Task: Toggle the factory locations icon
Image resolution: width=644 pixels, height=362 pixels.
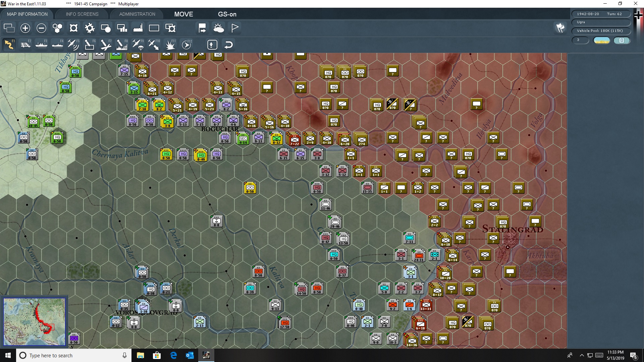Action: click(138, 28)
